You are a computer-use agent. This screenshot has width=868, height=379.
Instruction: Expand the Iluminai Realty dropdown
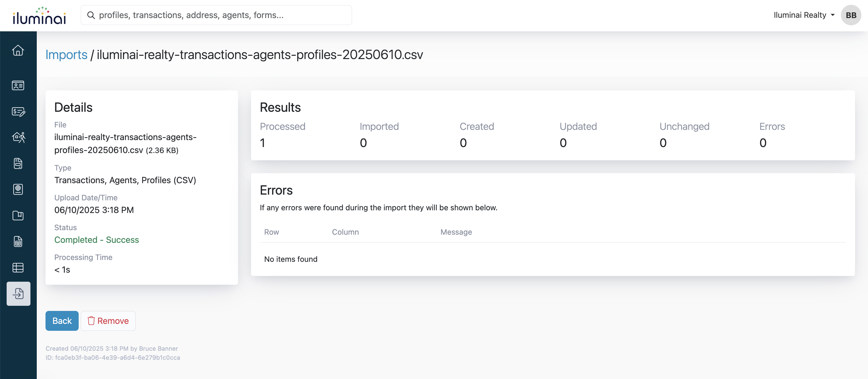tap(803, 15)
